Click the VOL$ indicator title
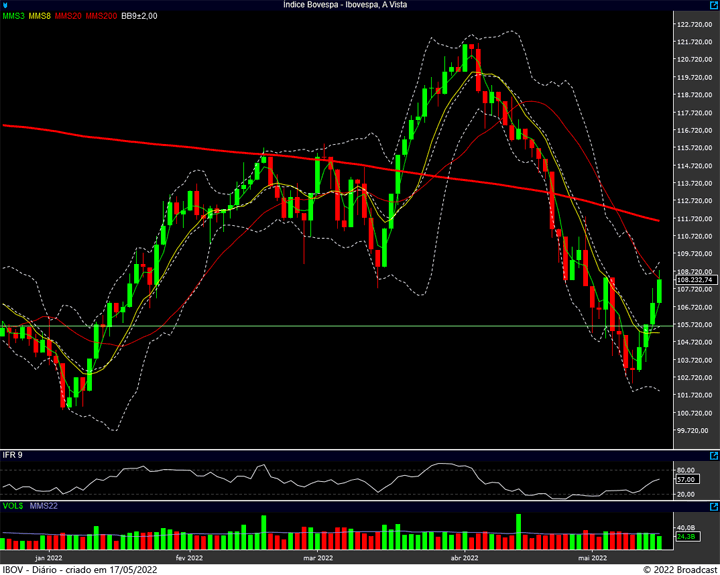 pos(13,507)
